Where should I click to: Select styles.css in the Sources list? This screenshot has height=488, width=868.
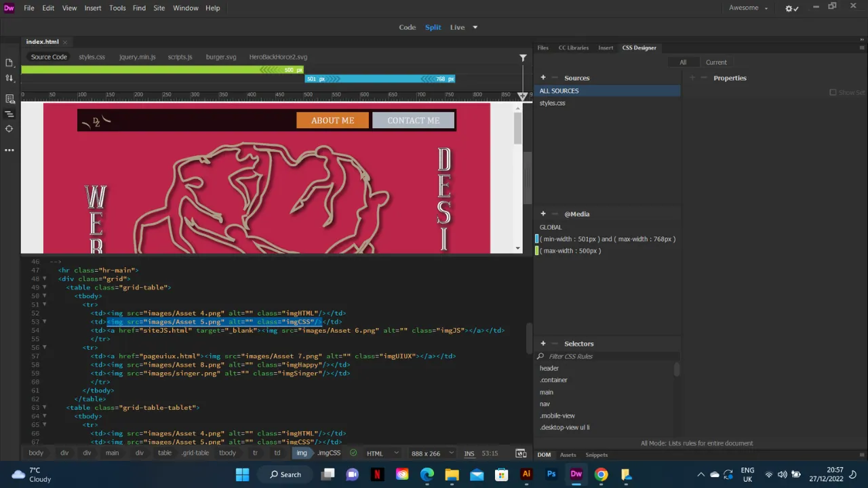point(553,103)
